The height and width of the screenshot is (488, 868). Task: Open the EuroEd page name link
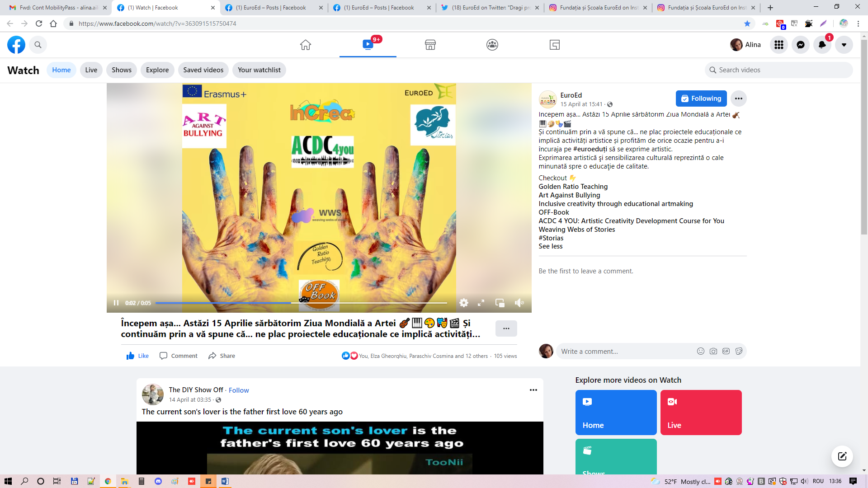(571, 95)
